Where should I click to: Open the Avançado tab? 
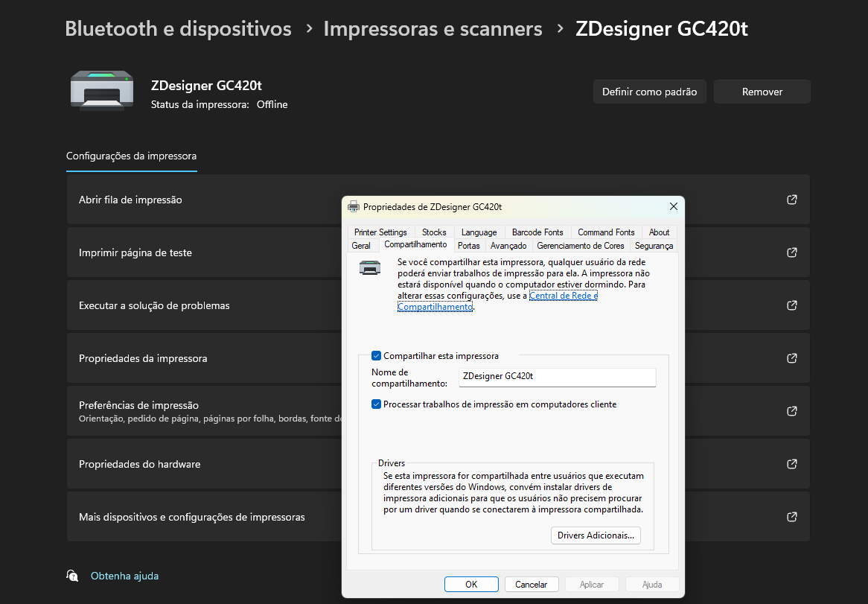point(508,246)
